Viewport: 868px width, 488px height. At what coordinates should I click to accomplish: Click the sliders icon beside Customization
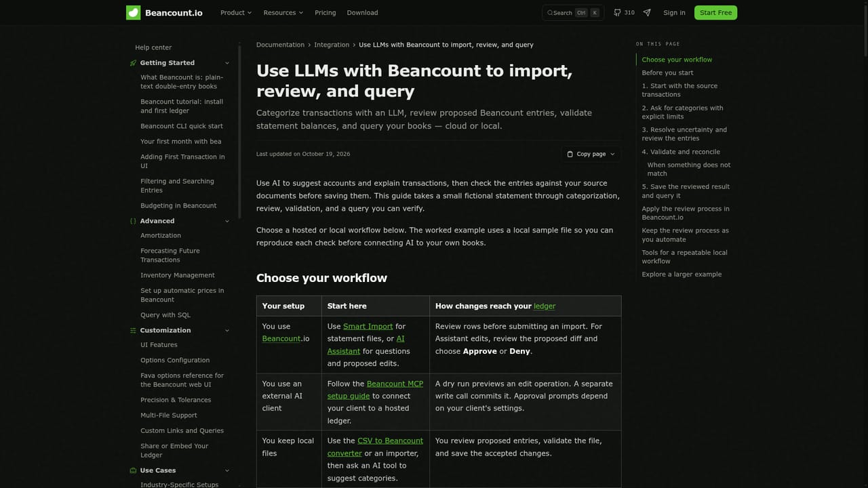point(133,330)
